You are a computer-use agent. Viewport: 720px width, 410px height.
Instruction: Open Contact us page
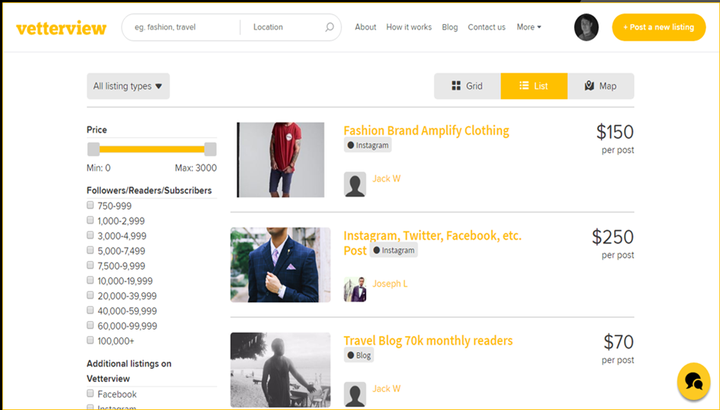pos(486,27)
